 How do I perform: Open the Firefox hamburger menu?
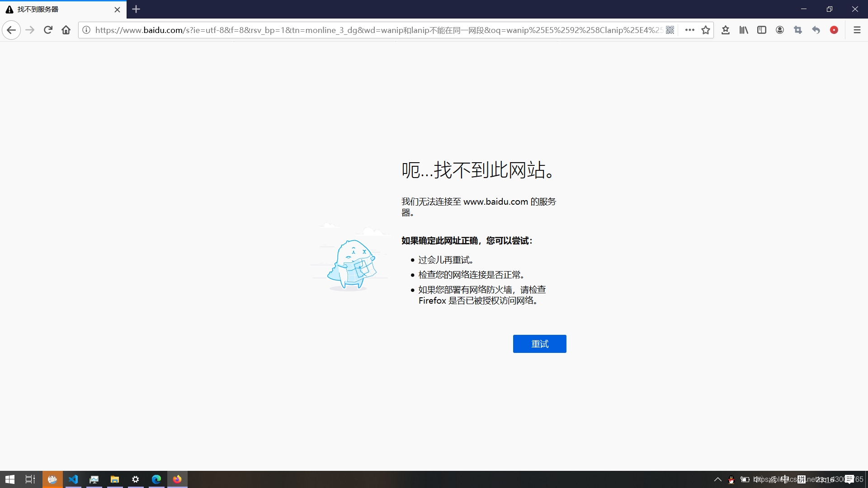(857, 30)
